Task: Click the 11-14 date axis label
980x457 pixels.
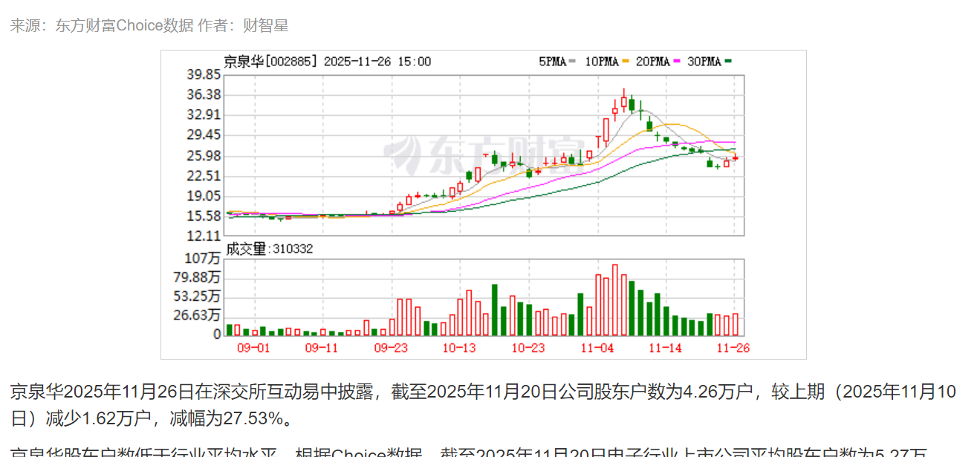Action: 665,347
